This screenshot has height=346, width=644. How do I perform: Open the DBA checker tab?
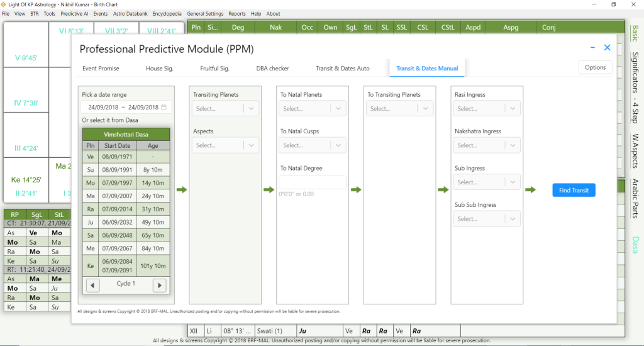272,68
